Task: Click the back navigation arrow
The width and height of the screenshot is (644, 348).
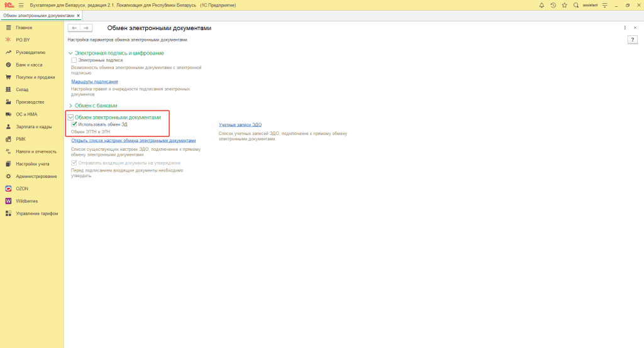Action: tap(74, 28)
